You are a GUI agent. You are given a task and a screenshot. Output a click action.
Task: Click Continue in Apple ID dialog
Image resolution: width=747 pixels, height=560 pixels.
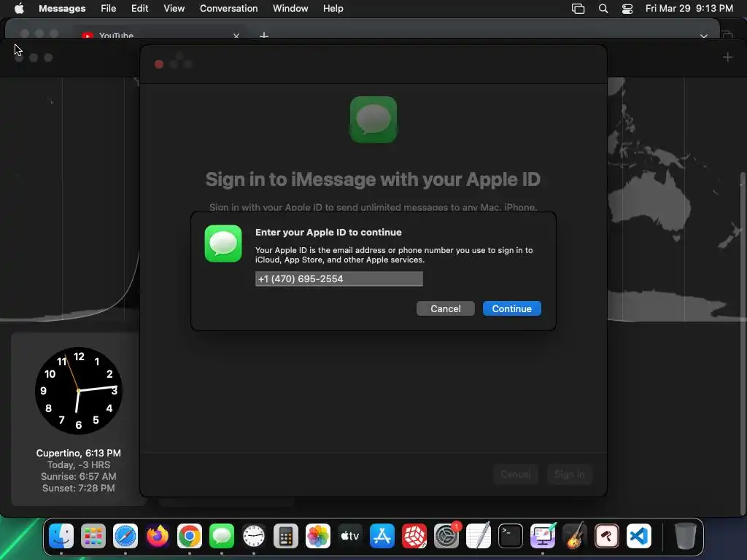click(511, 308)
